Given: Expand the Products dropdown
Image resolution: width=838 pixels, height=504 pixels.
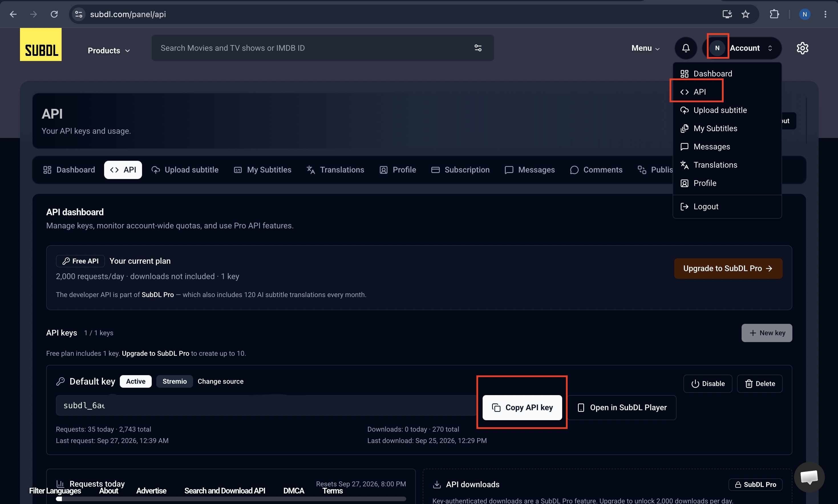Looking at the screenshot, I should [109, 51].
